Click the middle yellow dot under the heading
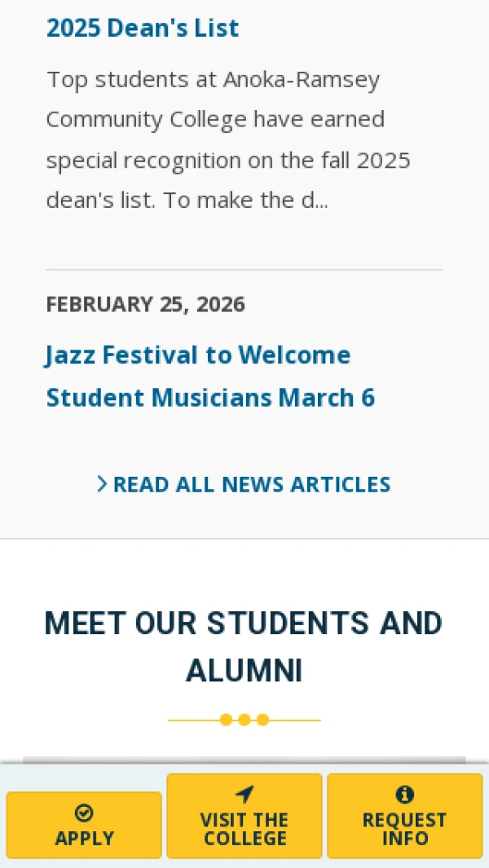Image resolution: width=489 pixels, height=868 pixels. pyautogui.click(x=244, y=720)
